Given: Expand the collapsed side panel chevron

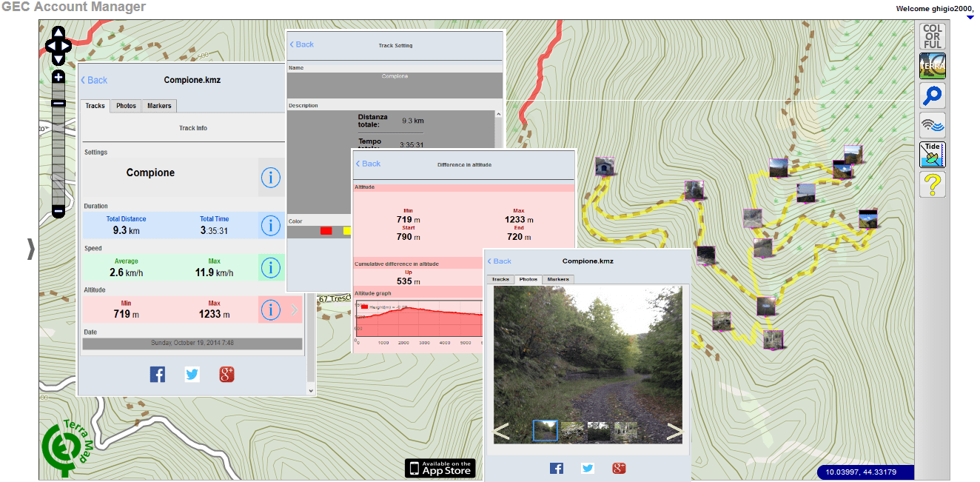Looking at the screenshot, I should click(x=31, y=249).
